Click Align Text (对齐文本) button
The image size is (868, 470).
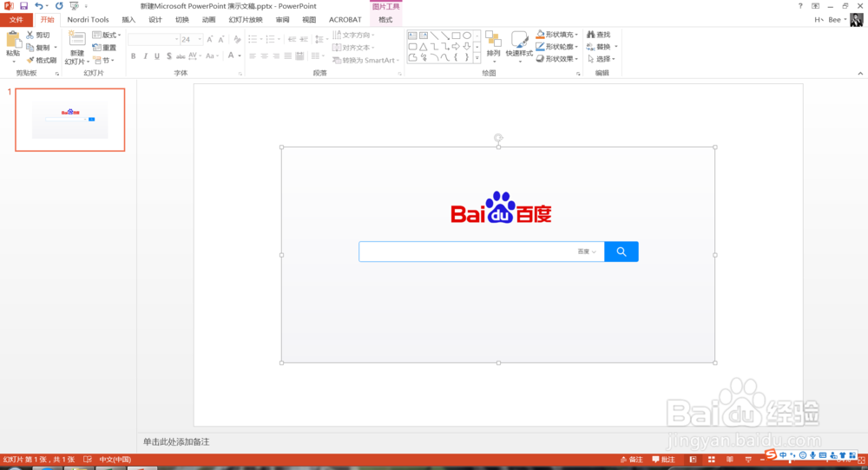354,48
